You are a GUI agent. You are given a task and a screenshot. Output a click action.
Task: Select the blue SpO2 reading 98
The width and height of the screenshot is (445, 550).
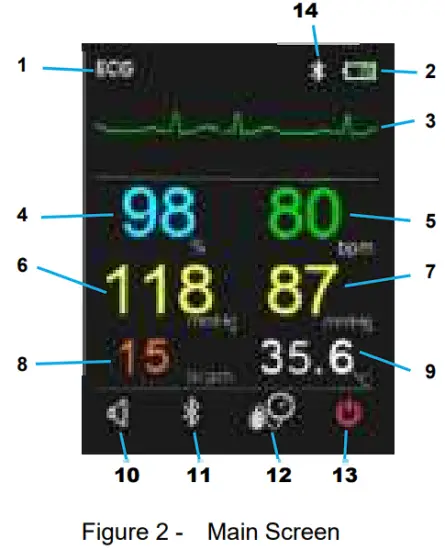(x=159, y=213)
